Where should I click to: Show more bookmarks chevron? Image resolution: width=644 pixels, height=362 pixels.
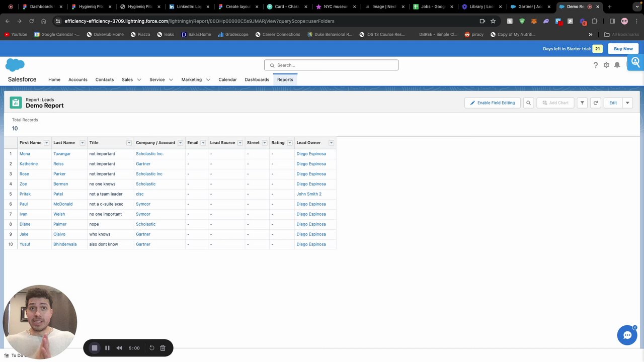[x=591, y=35]
